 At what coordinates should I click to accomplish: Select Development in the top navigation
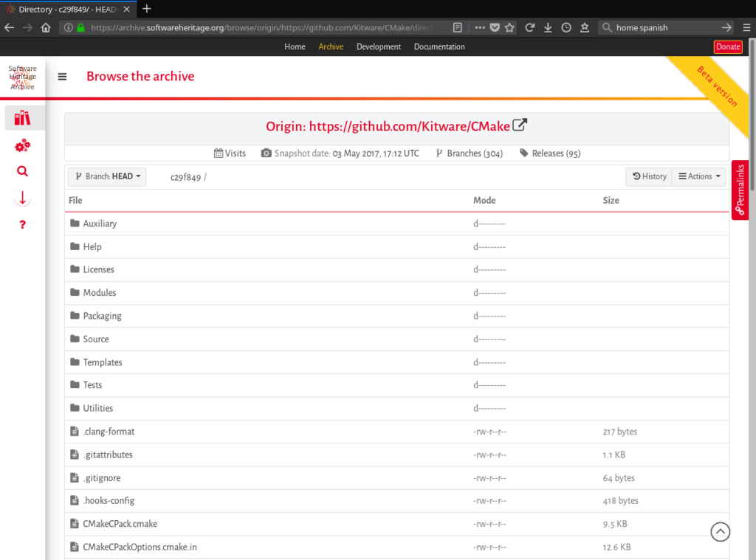[x=378, y=46]
